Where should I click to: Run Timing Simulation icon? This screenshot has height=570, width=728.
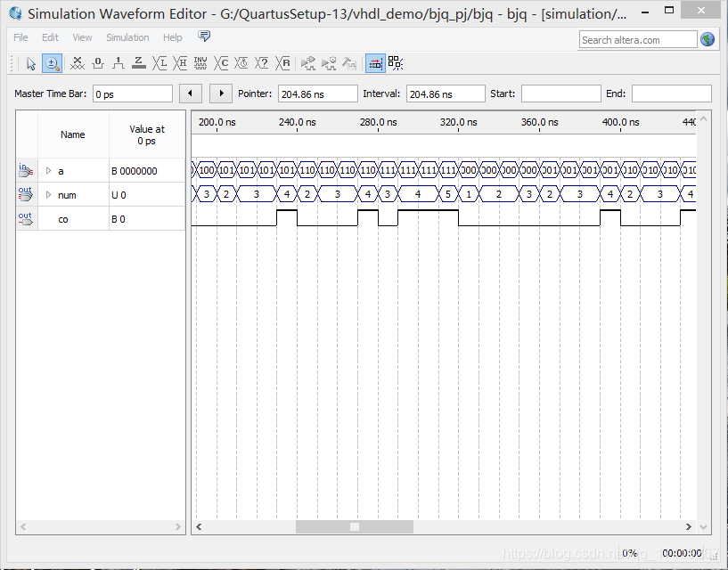pos(329,63)
